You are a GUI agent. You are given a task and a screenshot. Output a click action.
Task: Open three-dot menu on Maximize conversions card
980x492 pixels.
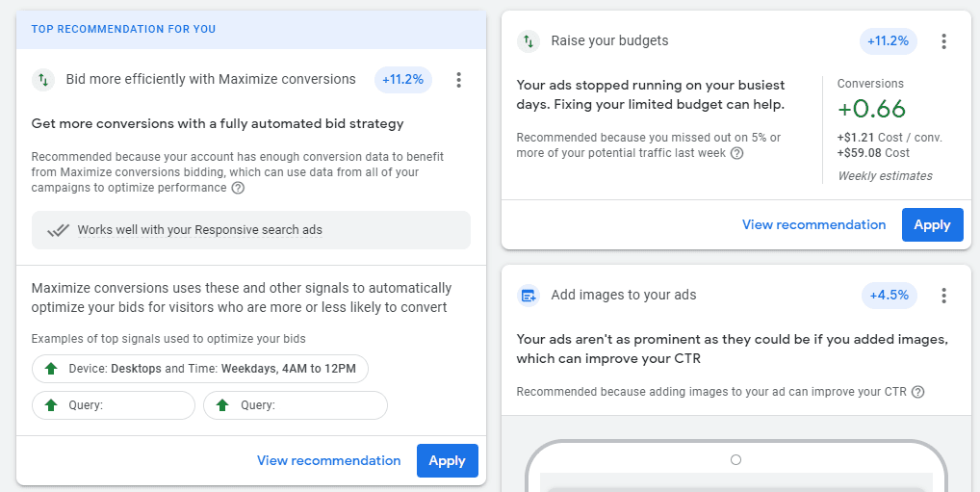point(459,80)
